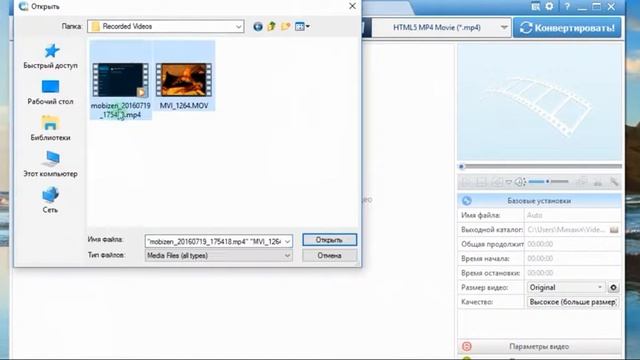This screenshot has height=360, width=640.
Task: Click the Отмена button
Action: 329,256
